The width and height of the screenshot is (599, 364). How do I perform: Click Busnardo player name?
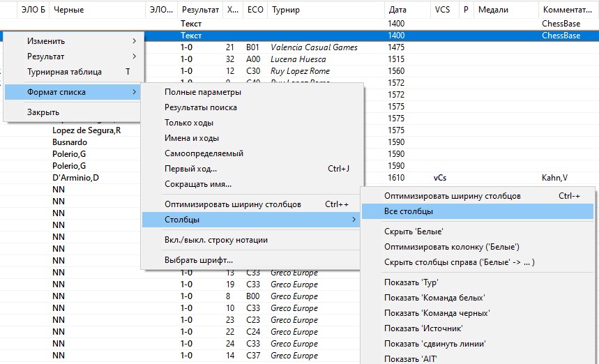(x=70, y=142)
